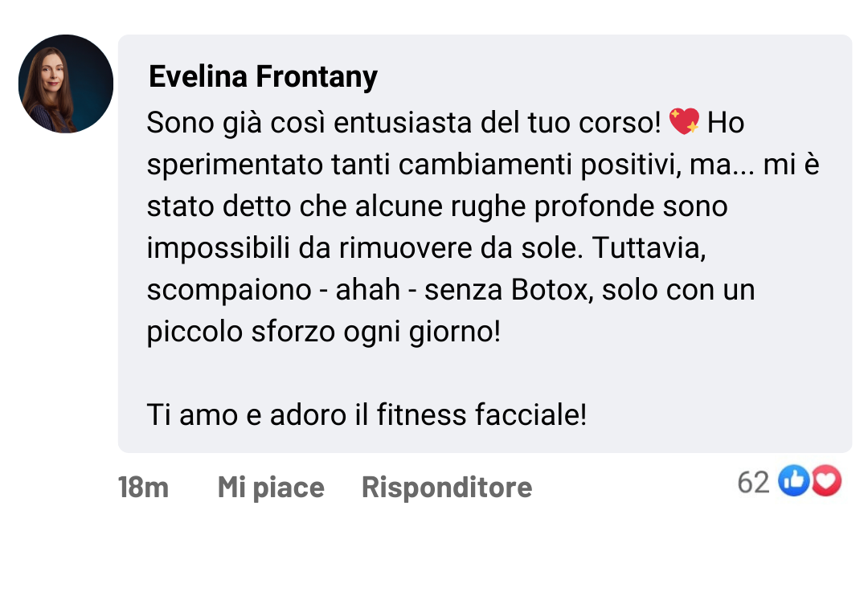The width and height of the screenshot is (868, 600).
Task: Click the 18m timestamp
Action: pos(143,487)
